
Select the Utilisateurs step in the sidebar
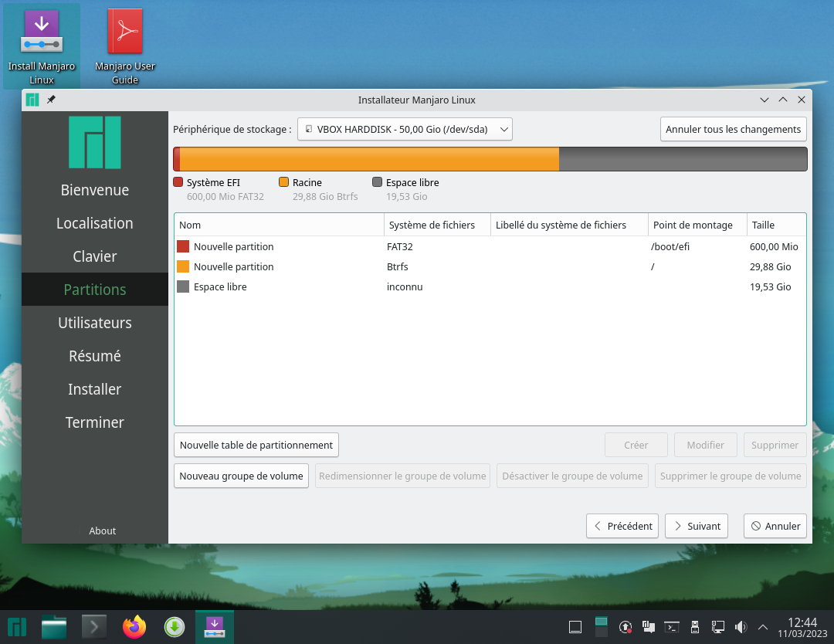click(x=95, y=323)
